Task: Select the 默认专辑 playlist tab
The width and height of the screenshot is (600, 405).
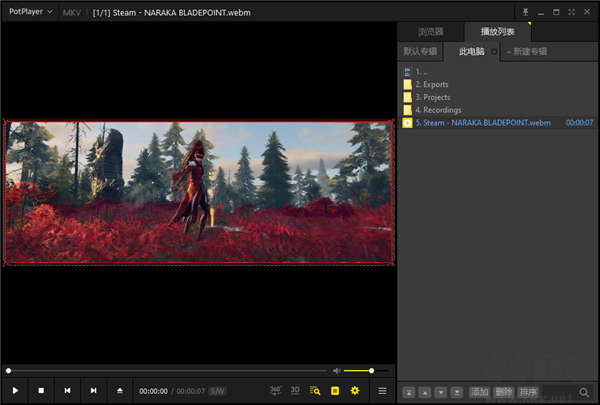Action: coord(420,50)
